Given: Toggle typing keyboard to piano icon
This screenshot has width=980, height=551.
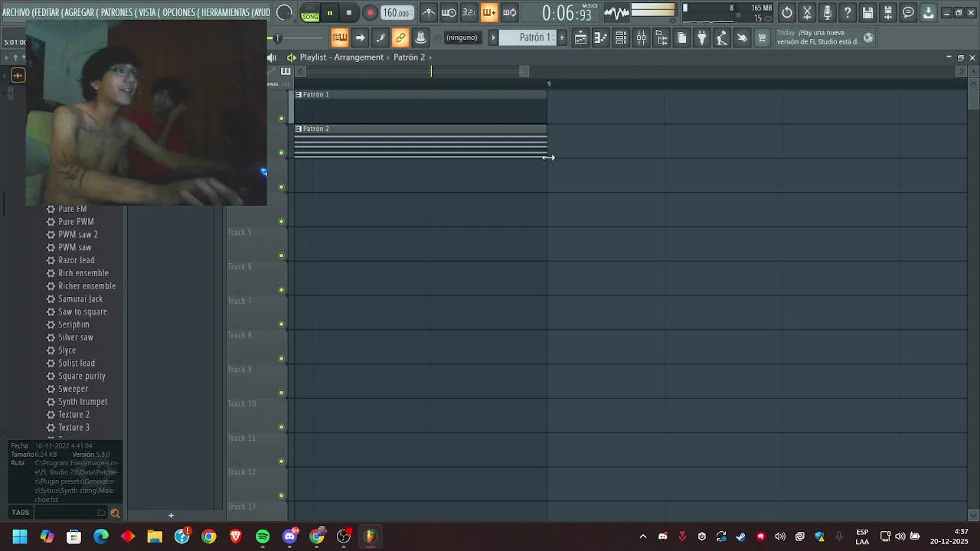Looking at the screenshot, I should point(340,37).
